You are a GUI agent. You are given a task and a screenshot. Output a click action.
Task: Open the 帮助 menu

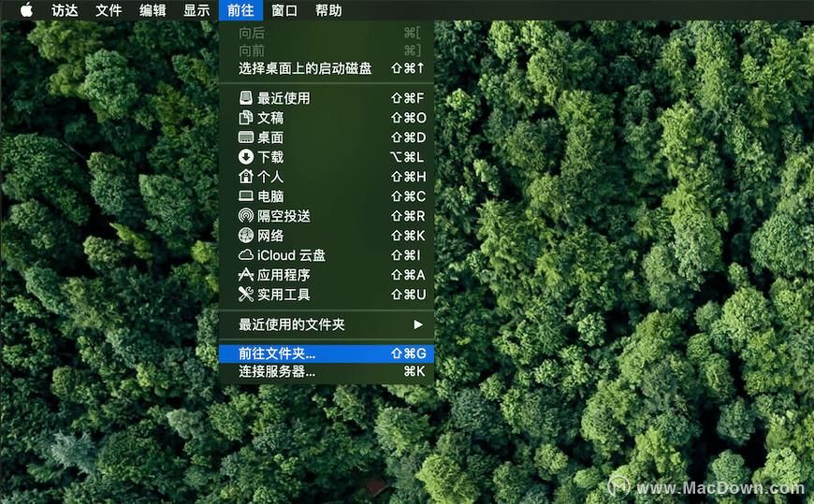[328, 10]
